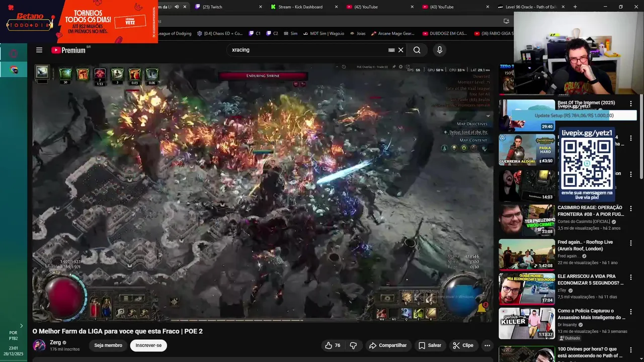Clear the search text with the X icon
The image size is (644, 362).
(x=401, y=50)
